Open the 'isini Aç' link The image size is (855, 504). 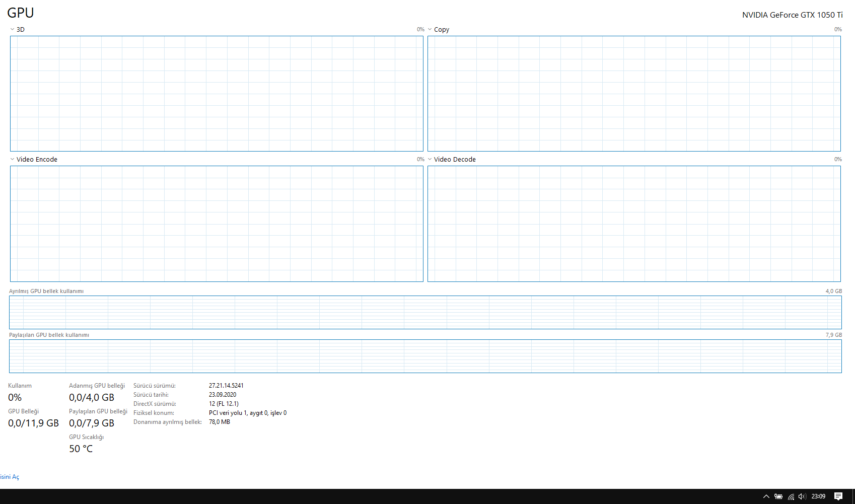pyautogui.click(x=10, y=477)
